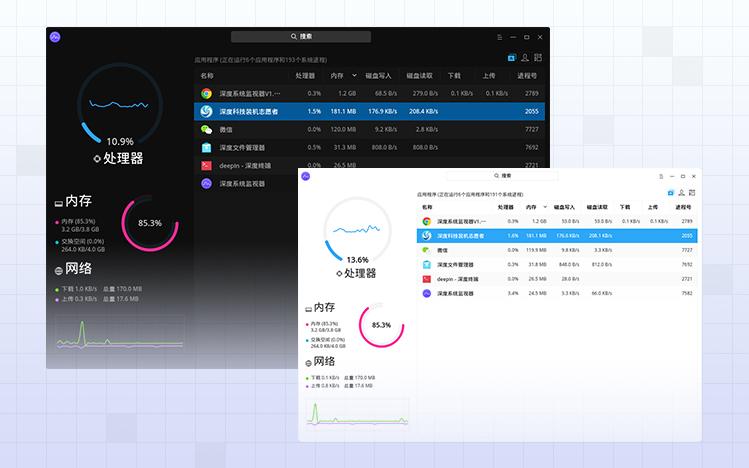
Task: Select deepin - 深度终端 name in dark window
Action: click(245, 166)
